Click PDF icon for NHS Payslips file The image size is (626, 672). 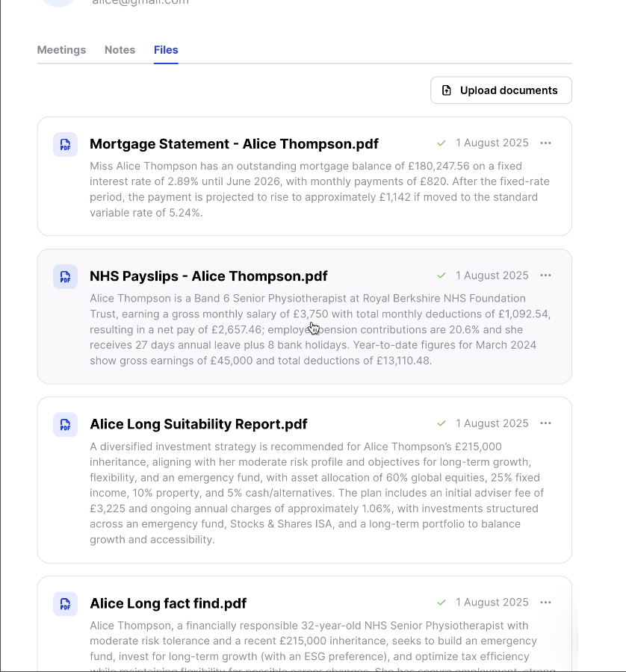[65, 276]
